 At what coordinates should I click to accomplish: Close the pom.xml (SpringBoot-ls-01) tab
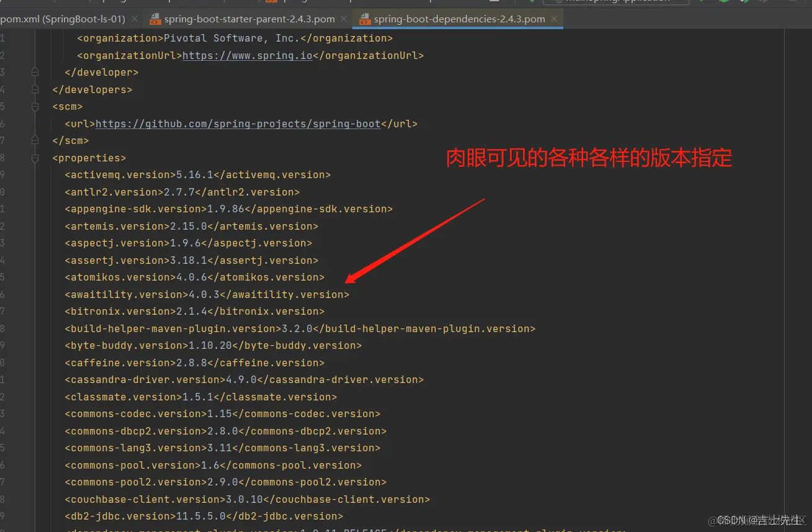pos(135,19)
